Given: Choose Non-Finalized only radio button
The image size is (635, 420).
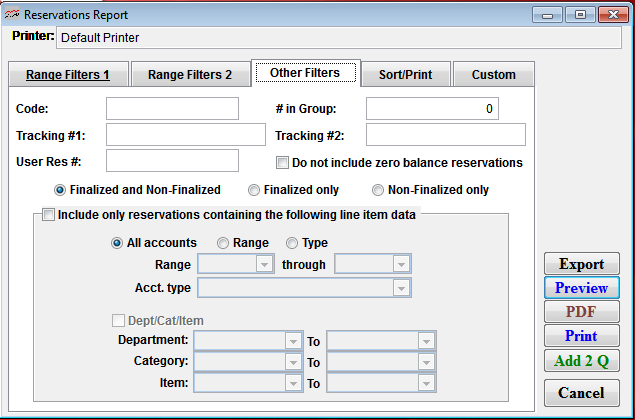Looking at the screenshot, I should tap(379, 190).
